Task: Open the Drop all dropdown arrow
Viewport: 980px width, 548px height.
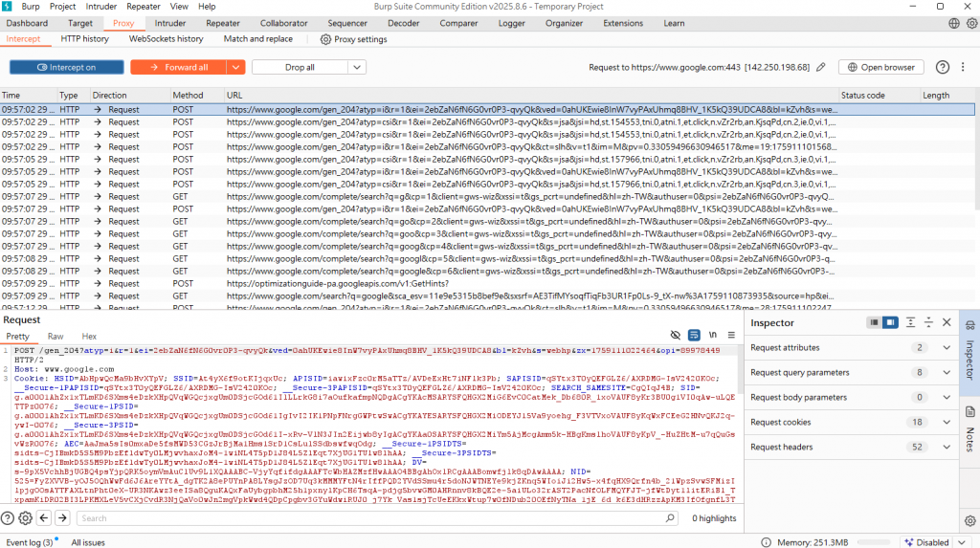Action: tap(357, 67)
